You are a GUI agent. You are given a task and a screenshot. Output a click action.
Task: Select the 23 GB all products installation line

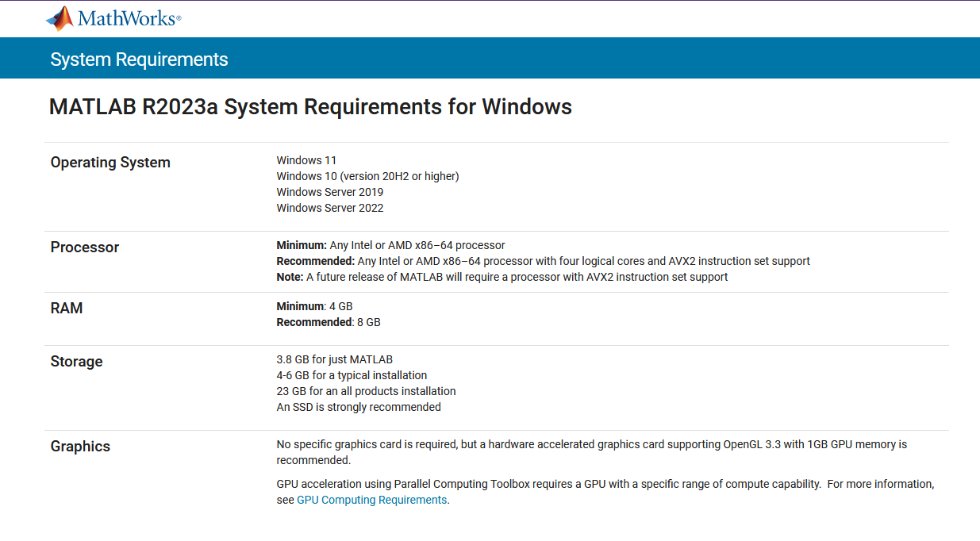point(366,391)
